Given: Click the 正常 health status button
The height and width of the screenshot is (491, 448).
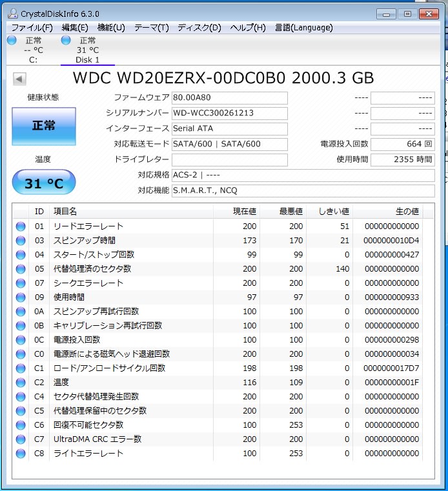Looking at the screenshot, I should tap(44, 126).
